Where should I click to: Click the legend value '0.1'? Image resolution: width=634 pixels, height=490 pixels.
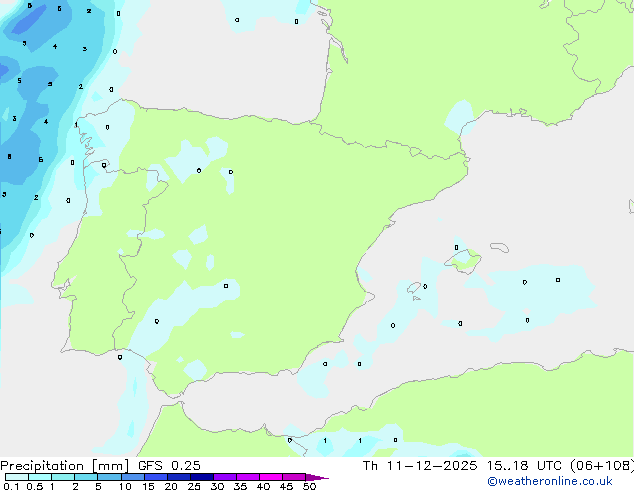click(11, 486)
